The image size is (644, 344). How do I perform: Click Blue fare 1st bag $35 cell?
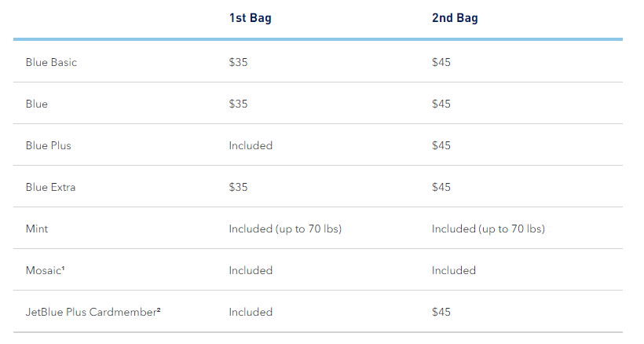click(239, 104)
